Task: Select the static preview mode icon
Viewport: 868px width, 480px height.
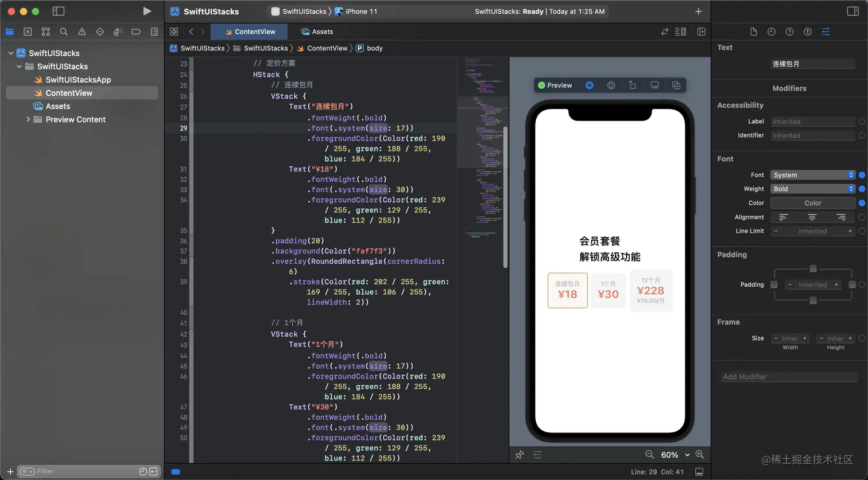Action: 590,85
